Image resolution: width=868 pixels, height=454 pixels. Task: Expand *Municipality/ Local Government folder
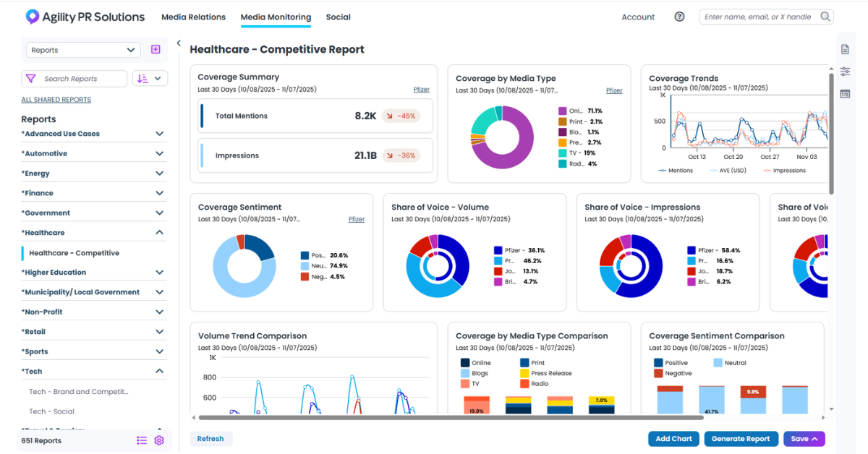94,292
